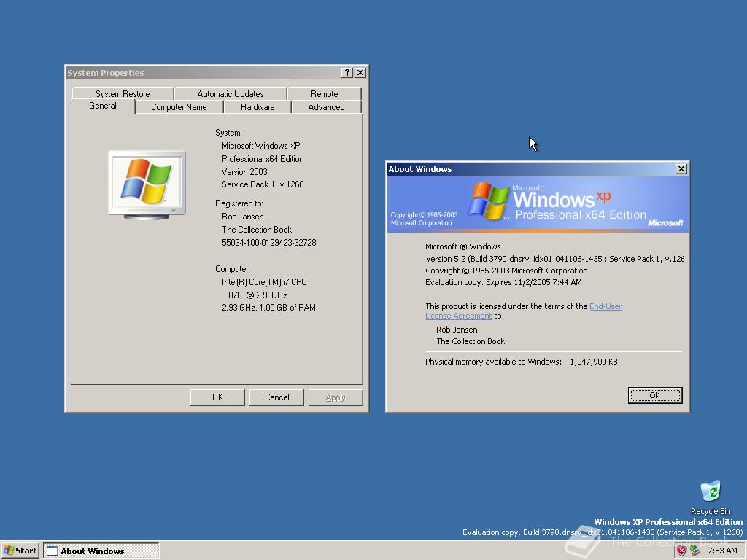Image resolution: width=747 pixels, height=560 pixels.
Task: Click 'Version 5.2 (Build 3790' line in About Windows
Action: [x=554, y=259]
